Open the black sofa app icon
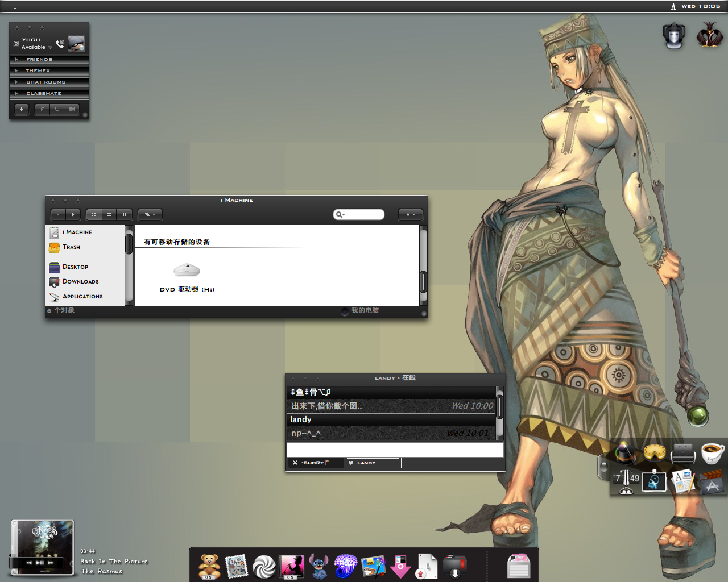 coord(683,454)
